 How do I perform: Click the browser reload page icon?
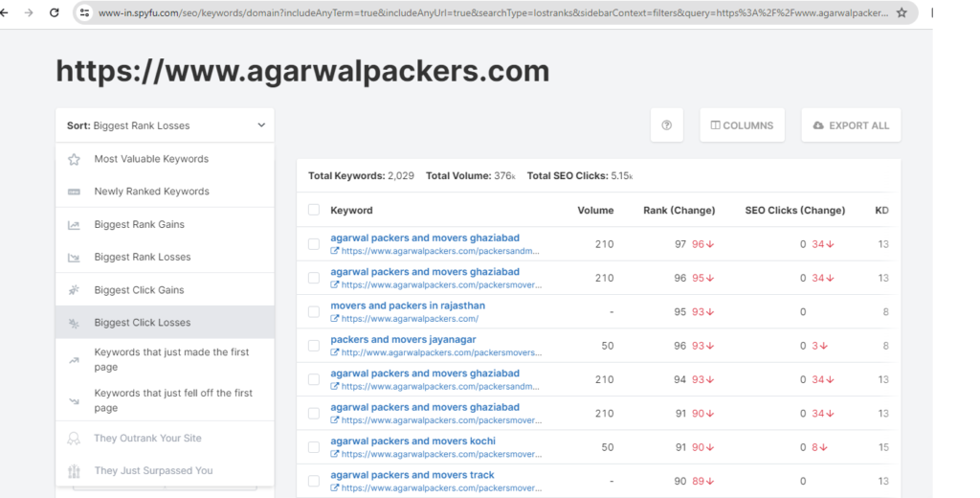pos(54,12)
